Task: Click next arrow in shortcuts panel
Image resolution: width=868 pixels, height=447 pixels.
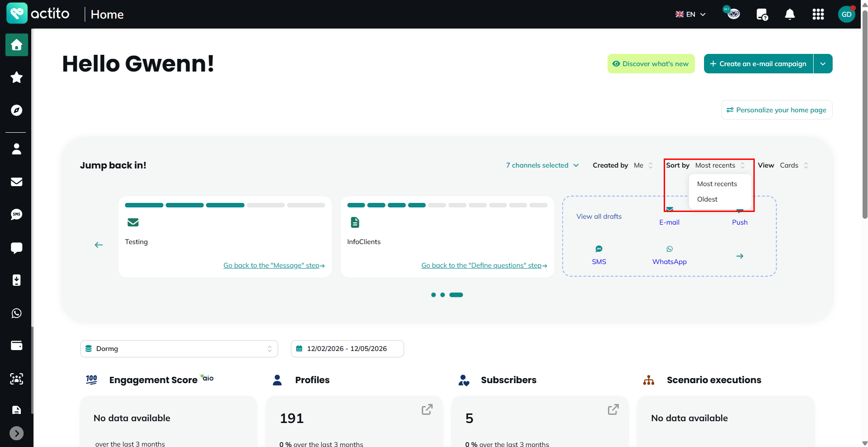Action: point(740,256)
